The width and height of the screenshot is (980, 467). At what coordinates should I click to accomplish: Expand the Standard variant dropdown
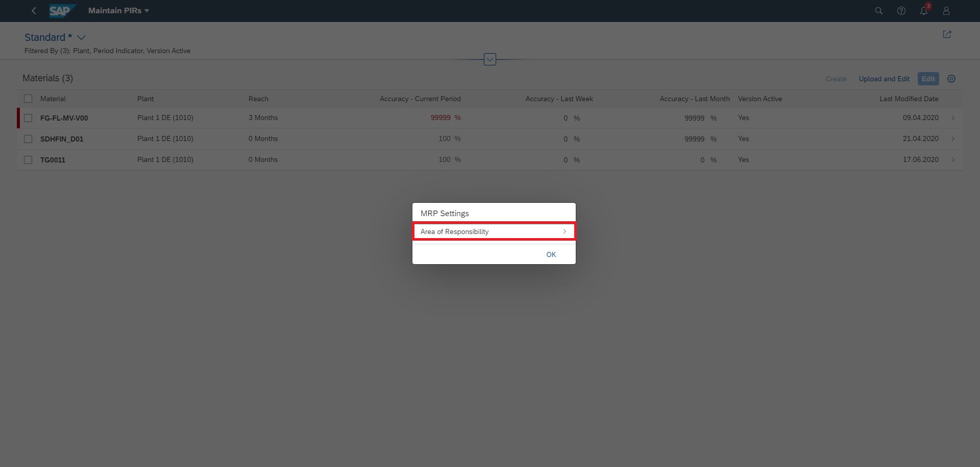pyautogui.click(x=81, y=37)
